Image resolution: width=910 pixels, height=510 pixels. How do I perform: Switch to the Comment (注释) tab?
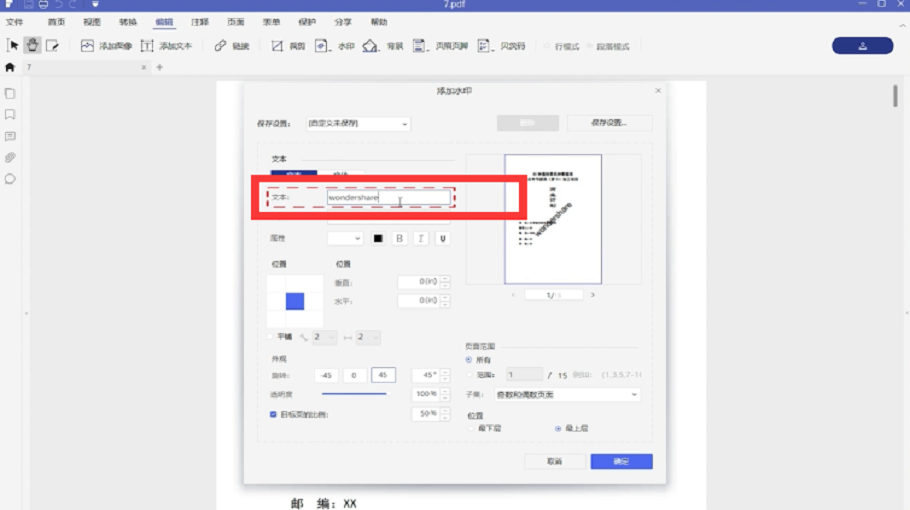coord(200,22)
